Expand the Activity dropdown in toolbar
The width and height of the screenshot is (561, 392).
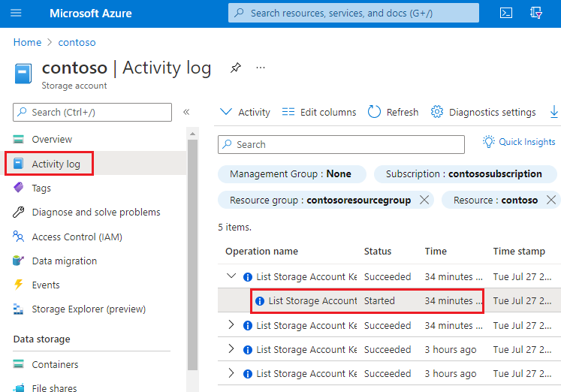point(245,112)
